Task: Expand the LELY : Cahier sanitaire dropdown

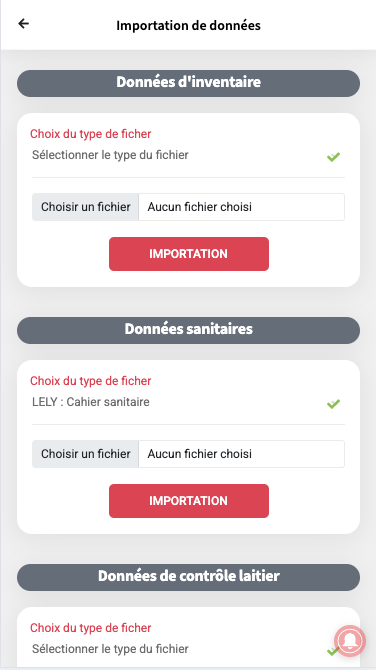Action: [x=188, y=403]
